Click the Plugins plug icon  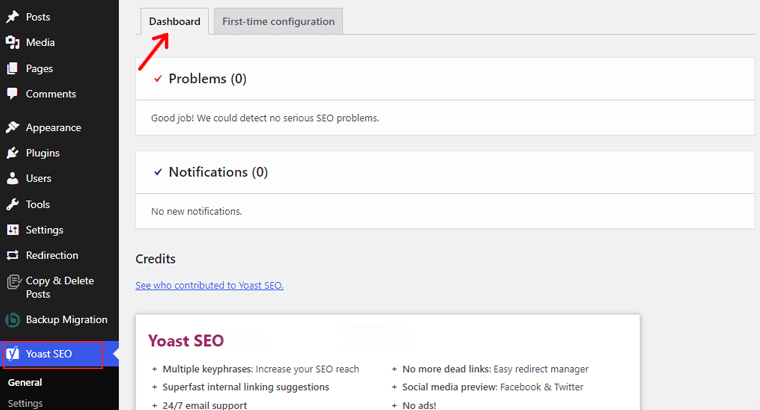pos(13,153)
